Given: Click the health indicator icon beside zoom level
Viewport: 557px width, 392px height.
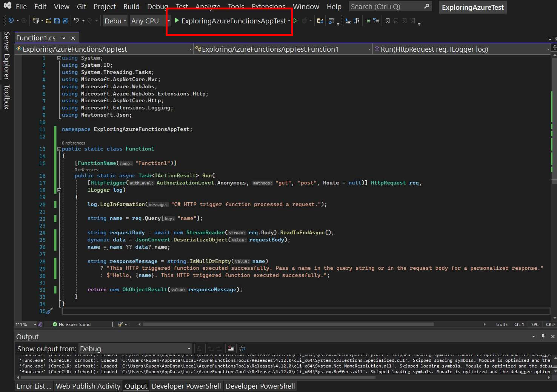Looking at the screenshot, I should tap(40, 324).
